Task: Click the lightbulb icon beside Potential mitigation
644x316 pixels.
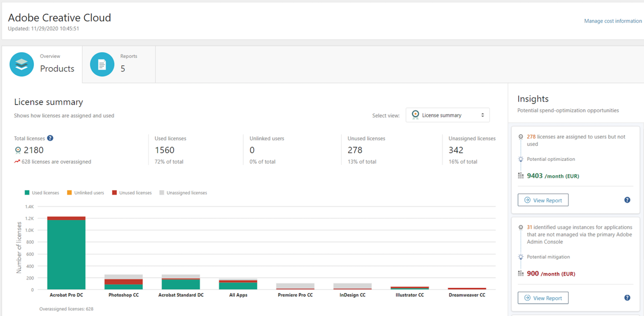Action: point(521,257)
